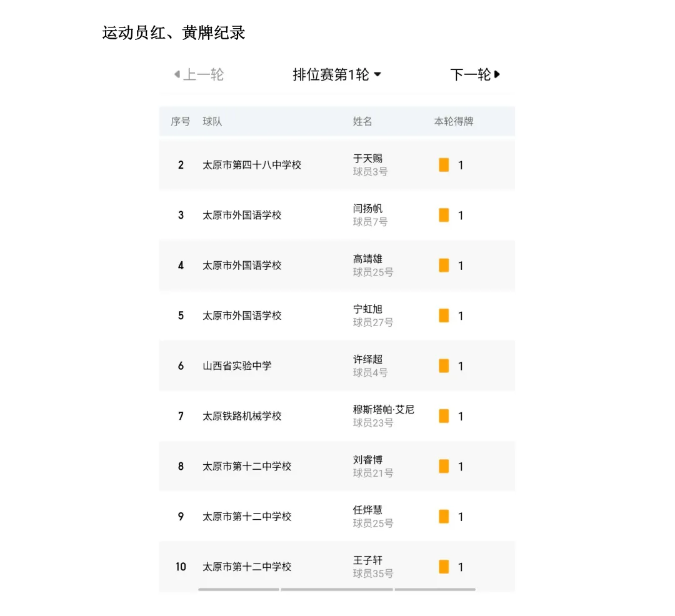The image size is (675, 616).
Task: Select team 太原铁路机械学校
Action: pos(242,416)
